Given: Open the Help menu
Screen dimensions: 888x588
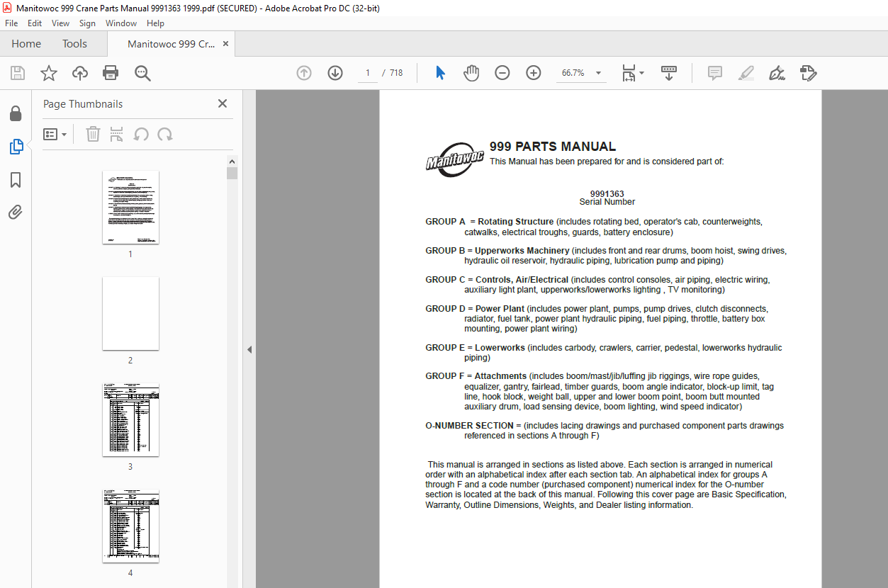Looking at the screenshot, I should pos(155,23).
